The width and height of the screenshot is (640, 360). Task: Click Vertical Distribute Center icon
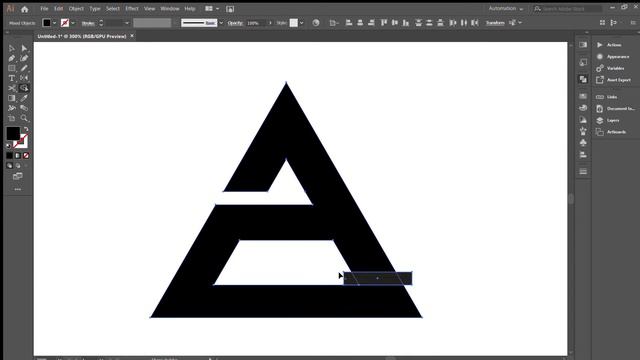[429, 23]
